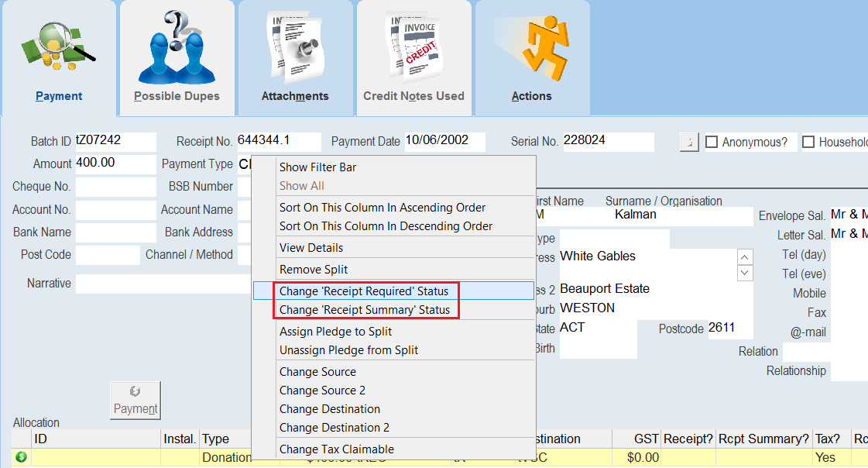Image resolution: width=868 pixels, height=468 pixels.
Task: Switch to the Possible Dupes tab
Action: 177,58
